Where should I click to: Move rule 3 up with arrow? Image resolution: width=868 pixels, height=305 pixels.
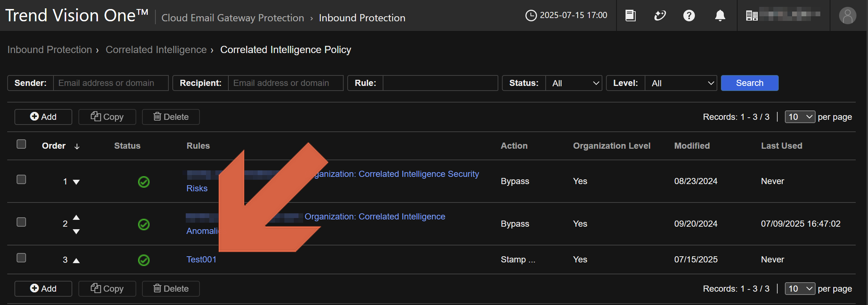point(76,260)
